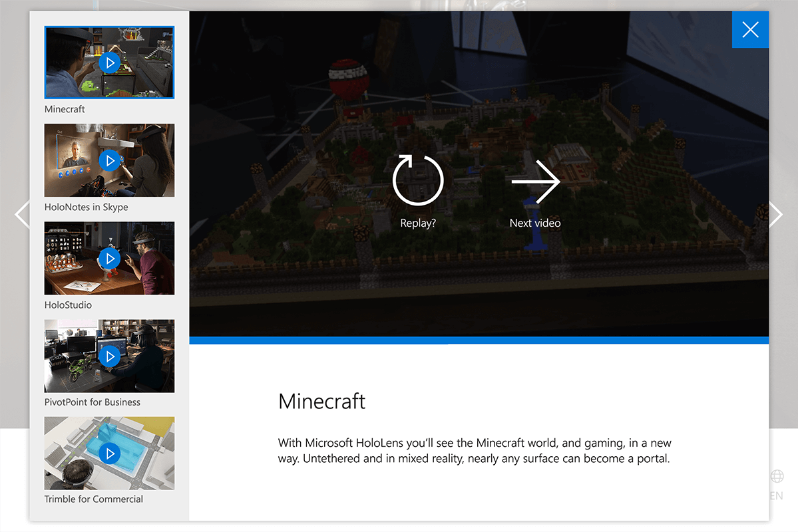798x532 pixels.
Task: Go to previous slide with left chevron
Action: pyautogui.click(x=21, y=214)
